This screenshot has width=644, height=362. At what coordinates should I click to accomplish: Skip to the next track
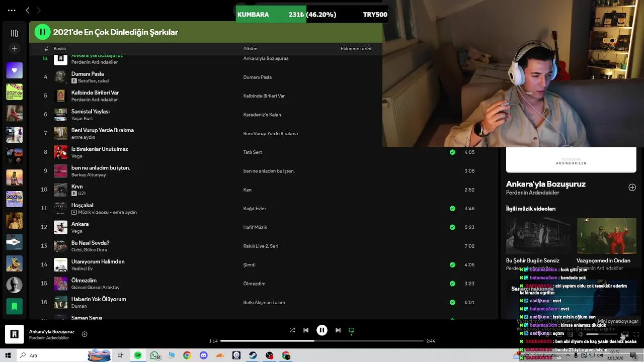pyautogui.click(x=338, y=330)
